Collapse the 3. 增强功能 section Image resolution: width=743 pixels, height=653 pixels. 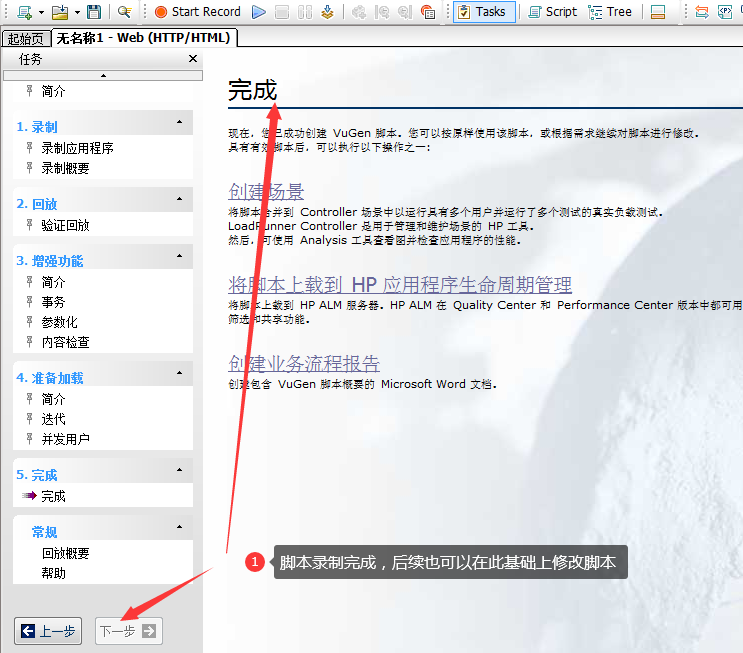pos(180,256)
